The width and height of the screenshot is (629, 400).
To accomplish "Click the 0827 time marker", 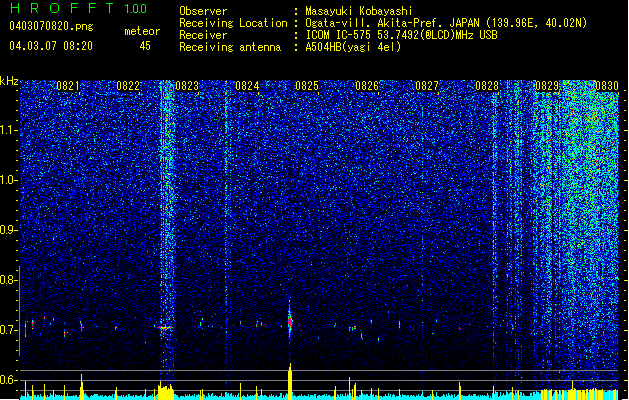I will [x=427, y=86].
